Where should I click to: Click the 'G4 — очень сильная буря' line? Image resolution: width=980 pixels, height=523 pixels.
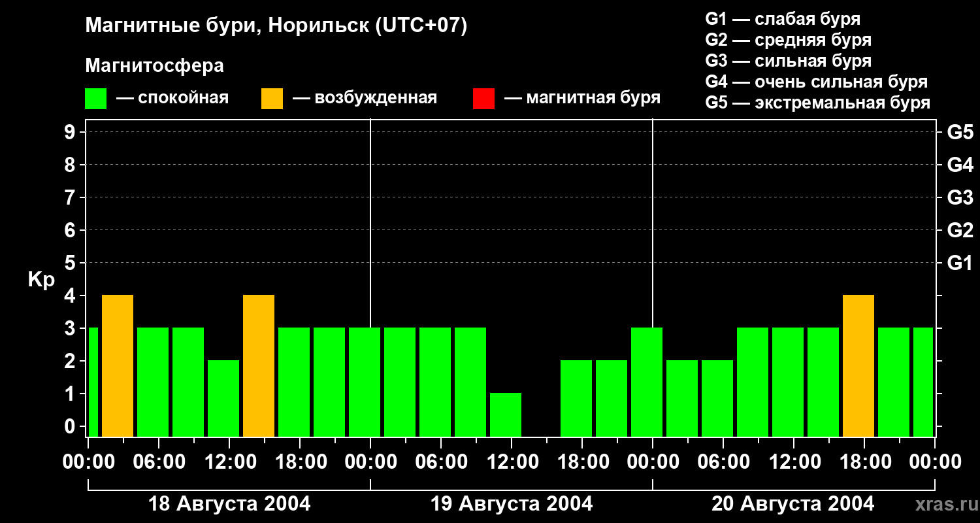817,82
